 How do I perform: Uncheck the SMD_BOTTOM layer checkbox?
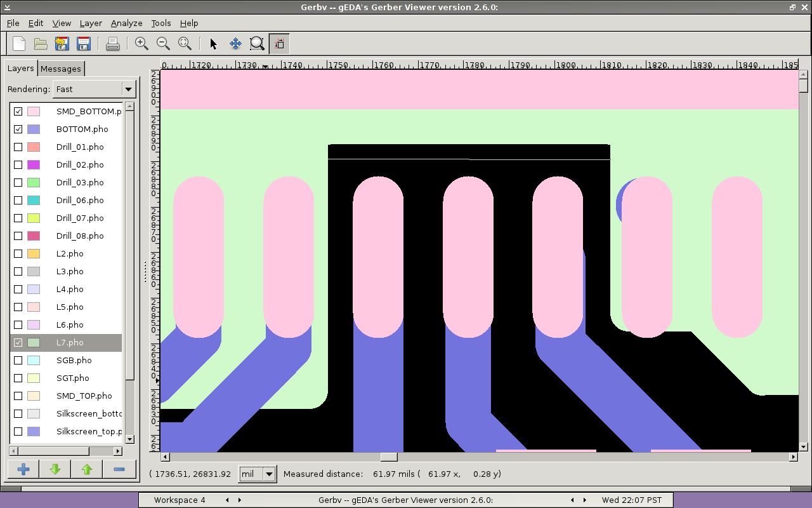[18, 111]
